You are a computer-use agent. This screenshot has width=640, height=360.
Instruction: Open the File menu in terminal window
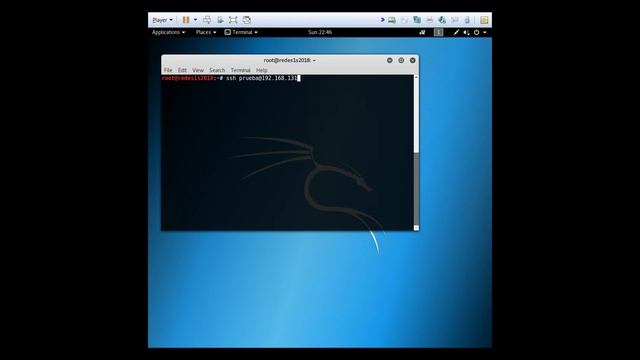coord(168,70)
